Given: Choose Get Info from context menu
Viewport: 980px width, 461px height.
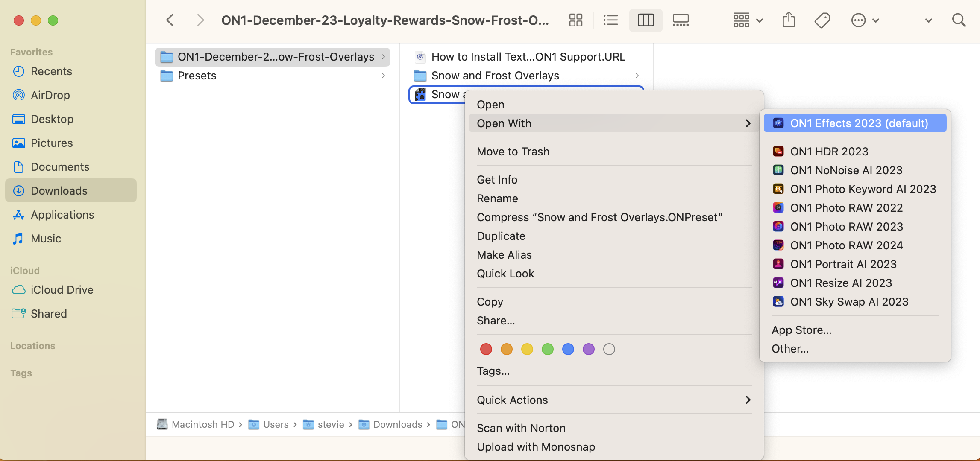Looking at the screenshot, I should 497,180.
